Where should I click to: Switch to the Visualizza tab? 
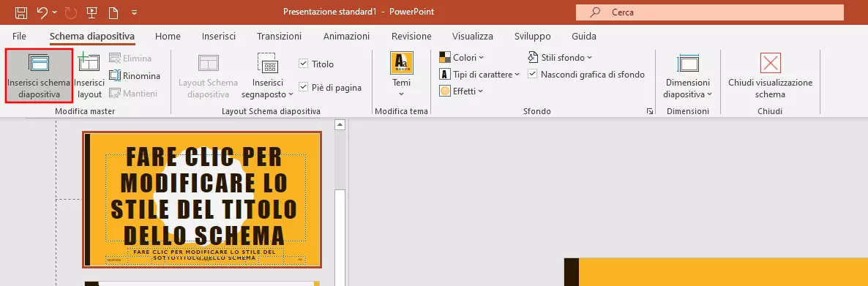coord(472,36)
